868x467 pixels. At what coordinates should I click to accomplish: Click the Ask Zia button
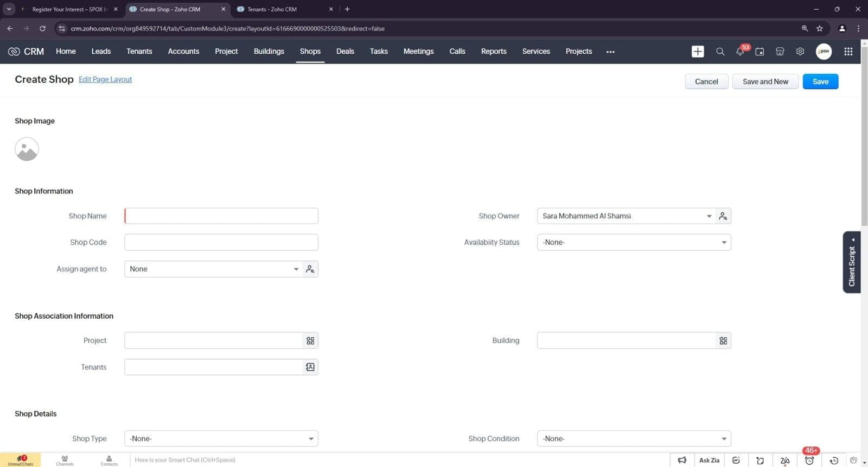[709, 460]
